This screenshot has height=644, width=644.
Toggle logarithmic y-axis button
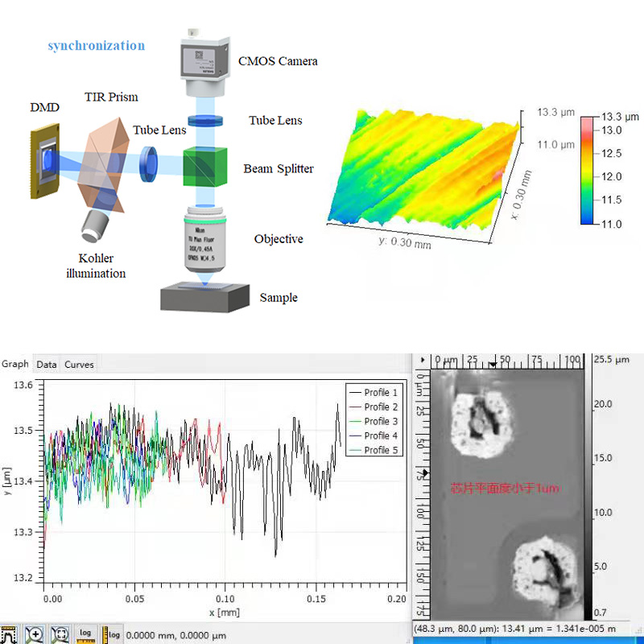click(111, 634)
